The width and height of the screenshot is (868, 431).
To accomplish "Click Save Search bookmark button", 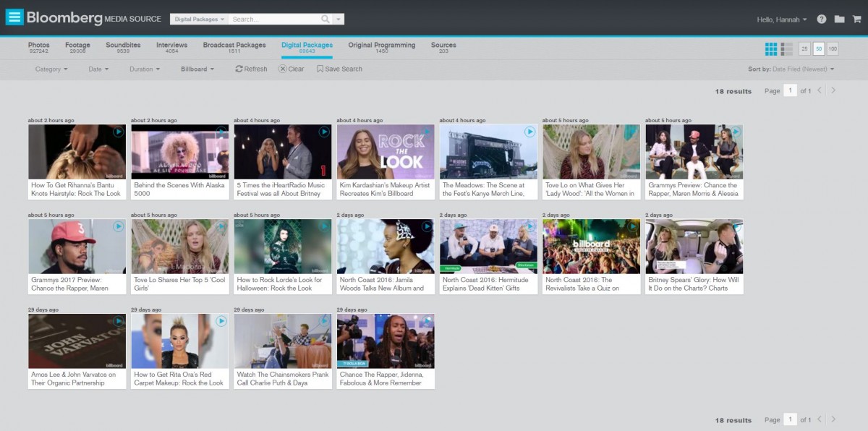I will [339, 69].
